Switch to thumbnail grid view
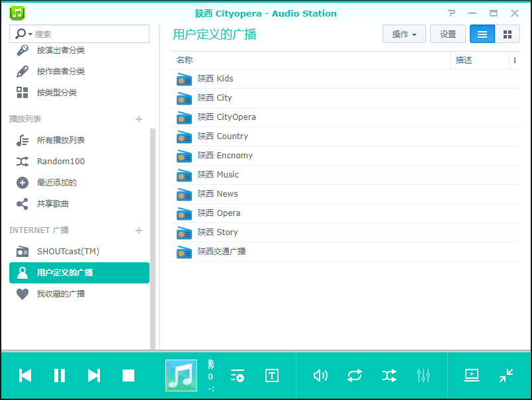 pyautogui.click(x=508, y=34)
